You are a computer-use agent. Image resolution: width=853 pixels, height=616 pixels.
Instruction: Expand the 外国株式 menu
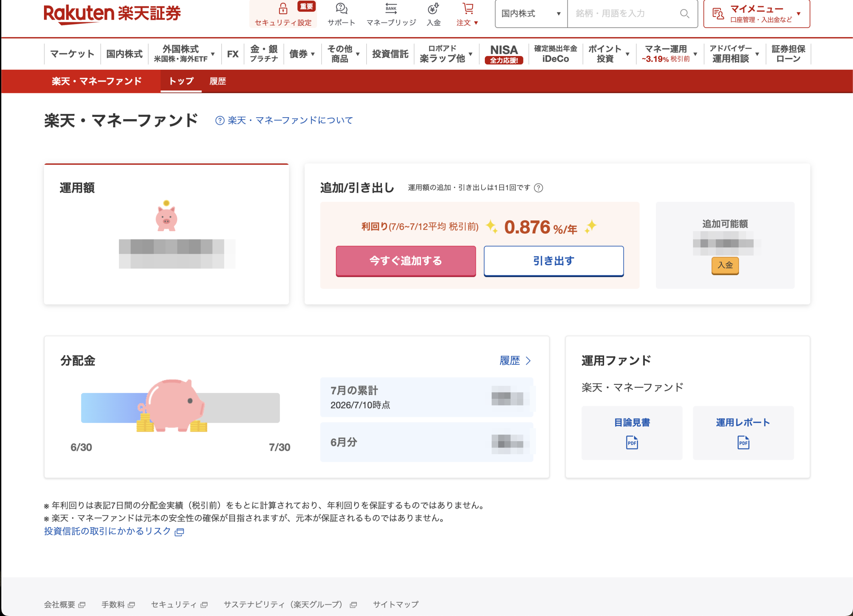[x=213, y=54]
